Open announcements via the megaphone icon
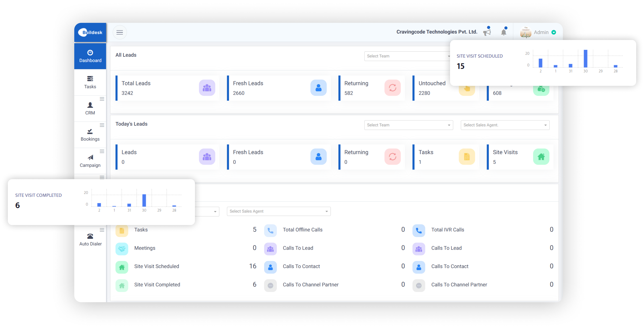644x329 pixels. tap(487, 32)
